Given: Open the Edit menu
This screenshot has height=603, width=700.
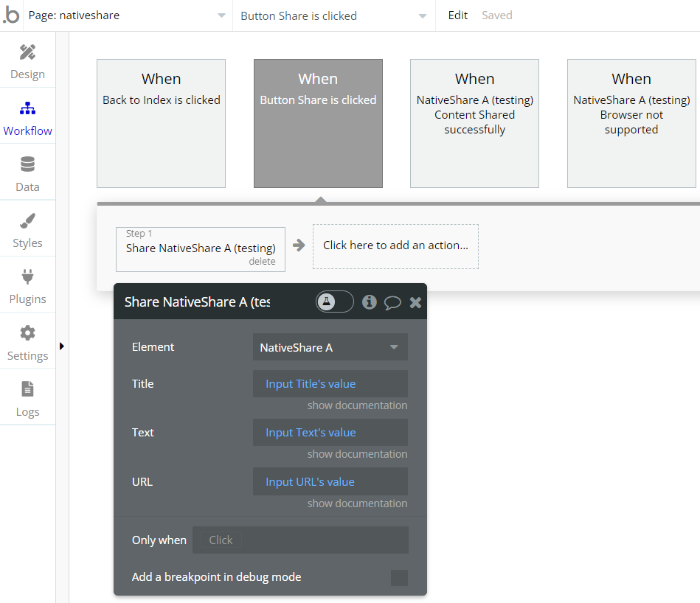Looking at the screenshot, I should tap(458, 15).
